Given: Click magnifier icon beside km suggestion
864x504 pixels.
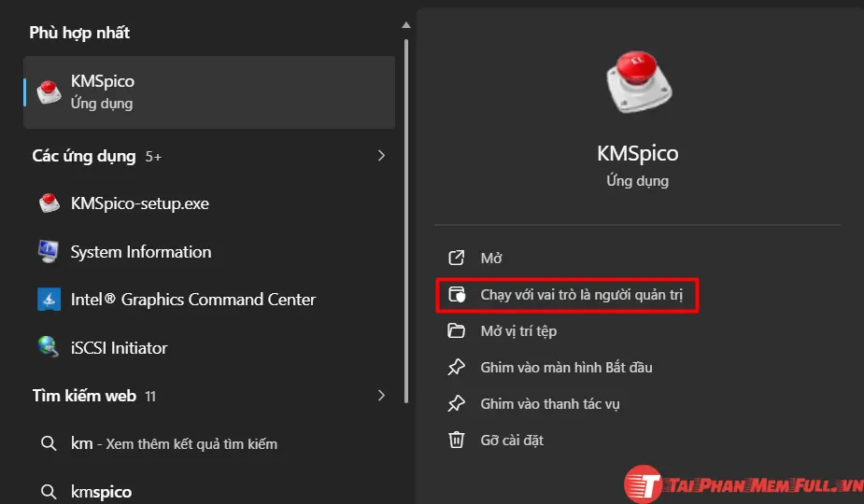Looking at the screenshot, I should [49, 443].
